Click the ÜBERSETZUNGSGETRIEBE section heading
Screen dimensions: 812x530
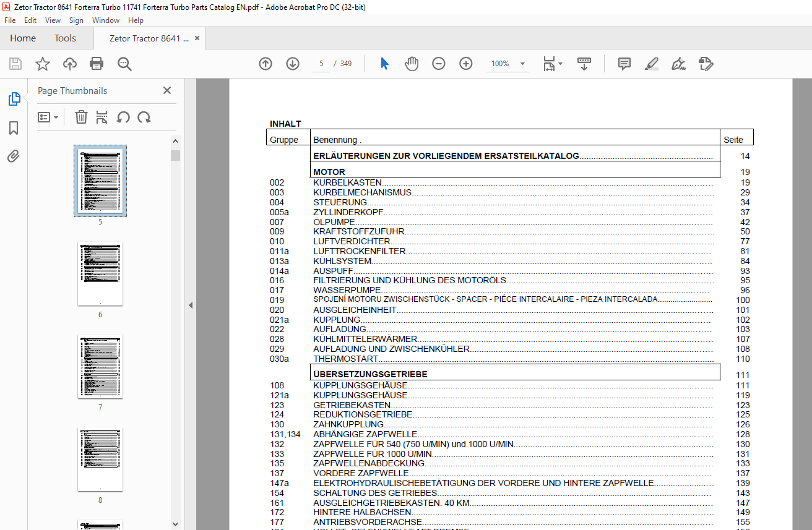point(370,375)
